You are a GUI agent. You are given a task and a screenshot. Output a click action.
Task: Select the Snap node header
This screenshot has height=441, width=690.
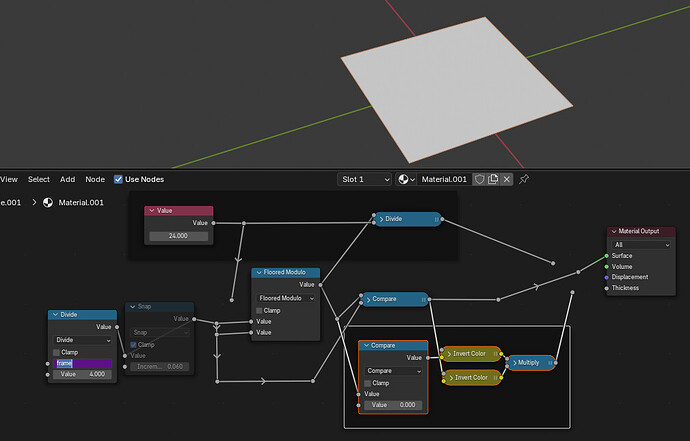(x=160, y=306)
